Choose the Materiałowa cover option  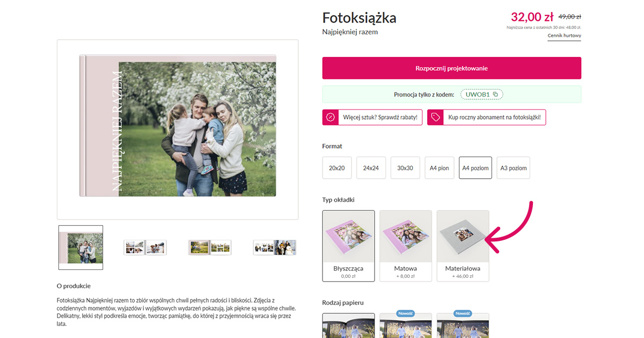click(x=463, y=246)
